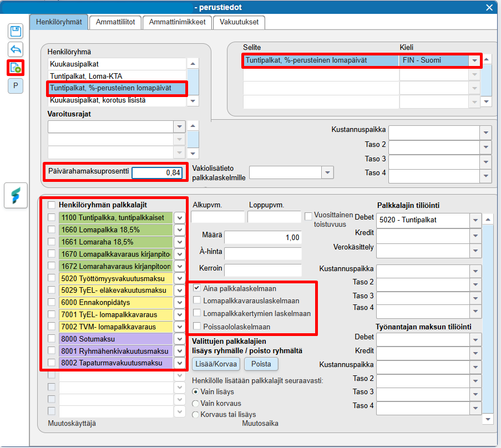Click the undo back arrow icon
Viewport: 501px width, 448px height.
tap(16, 49)
